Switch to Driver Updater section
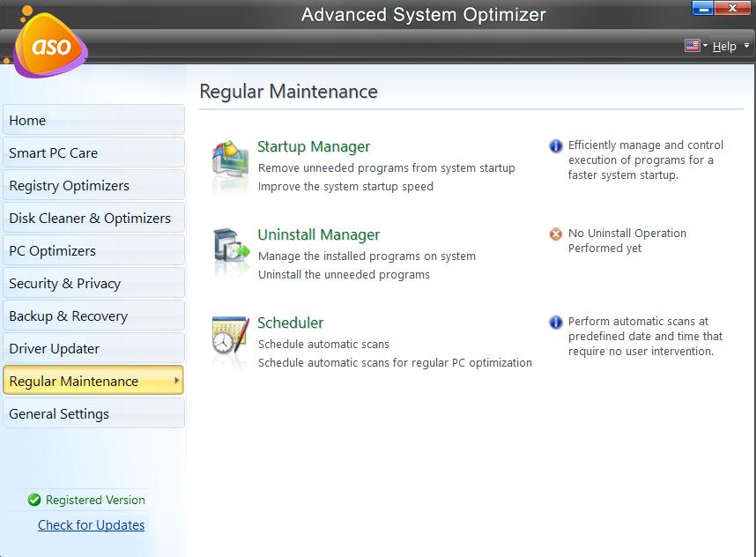Image resolution: width=756 pixels, height=557 pixels. [93, 349]
